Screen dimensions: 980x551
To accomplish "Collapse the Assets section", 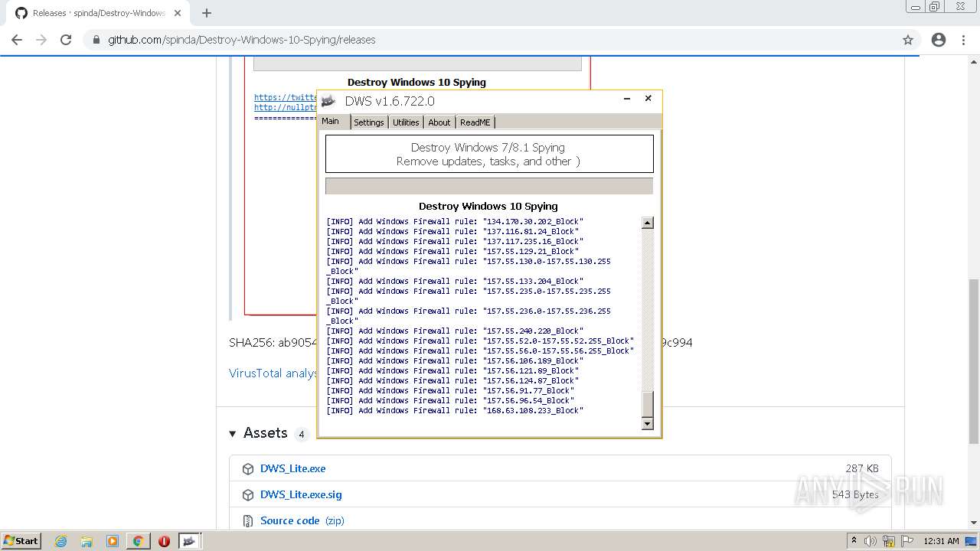I will coord(258,433).
